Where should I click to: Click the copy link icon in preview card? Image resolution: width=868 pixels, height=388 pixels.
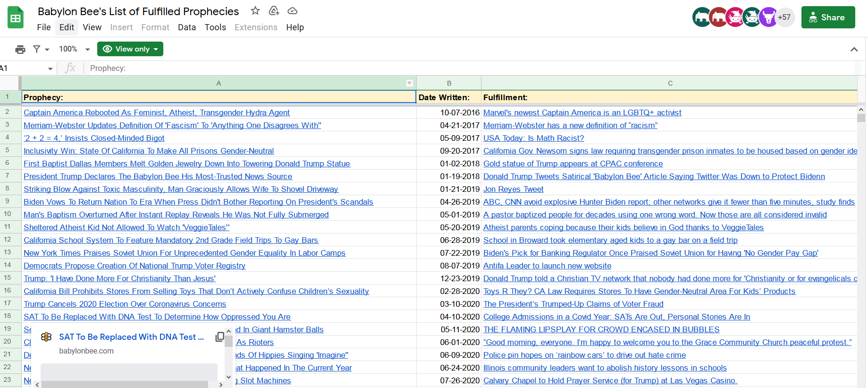[x=220, y=337]
